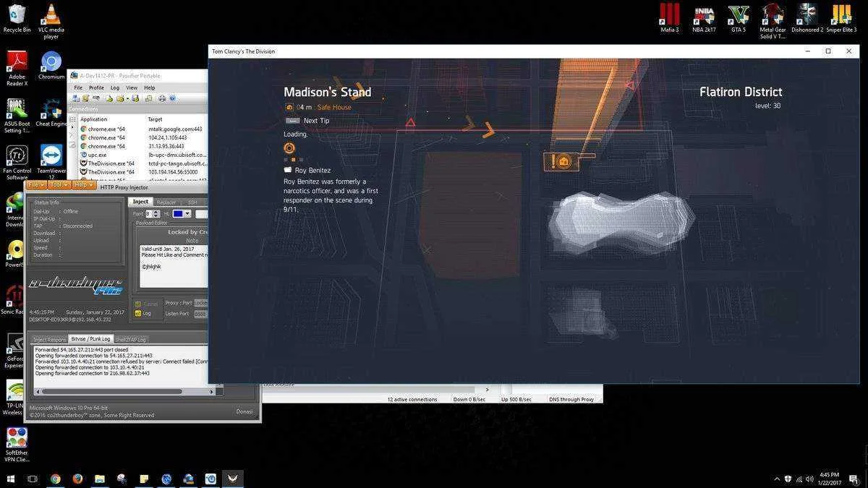
Task: Launch Sniper Elite 3 desktop shortcut
Action: 841,18
